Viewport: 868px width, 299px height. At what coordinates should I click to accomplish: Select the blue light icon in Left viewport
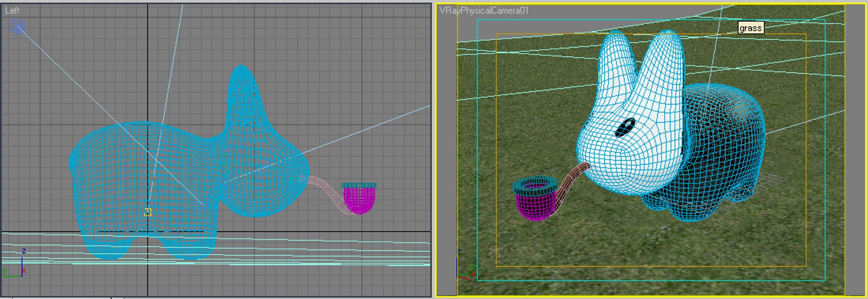[18, 27]
